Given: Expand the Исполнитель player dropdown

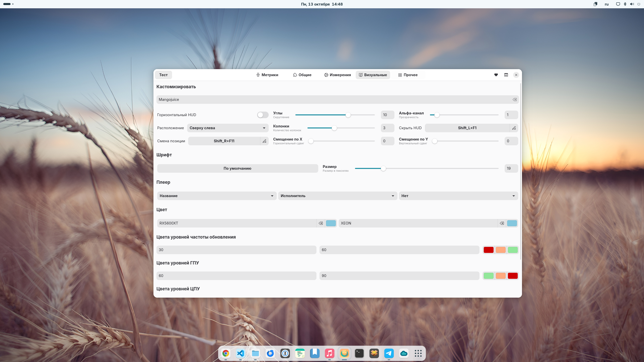Looking at the screenshot, I should point(337,196).
